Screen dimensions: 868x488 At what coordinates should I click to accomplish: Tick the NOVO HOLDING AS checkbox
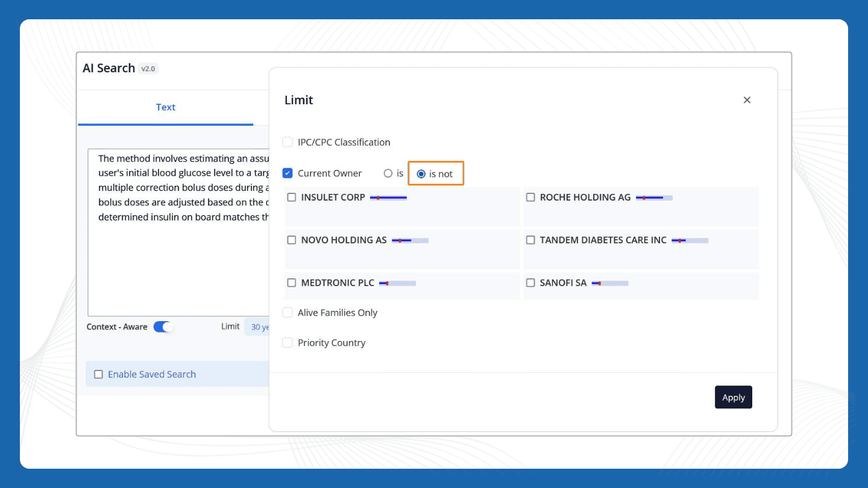[x=292, y=240]
